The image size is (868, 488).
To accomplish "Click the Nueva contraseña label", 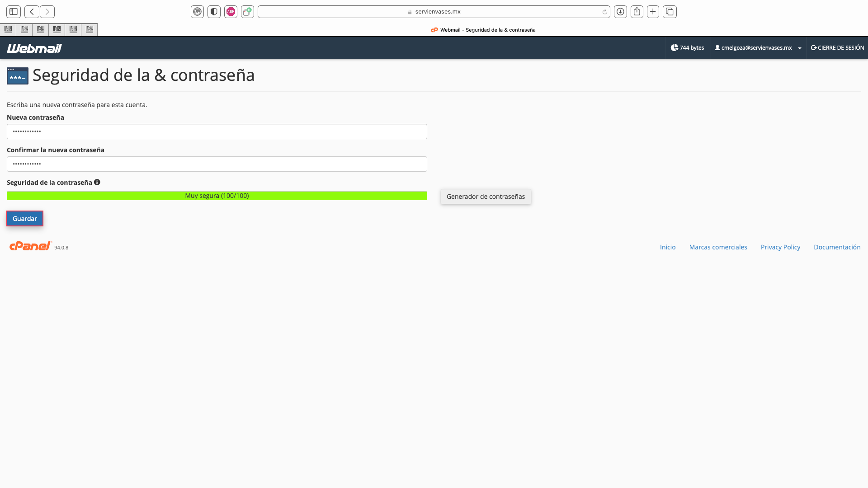I will point(35,117).
